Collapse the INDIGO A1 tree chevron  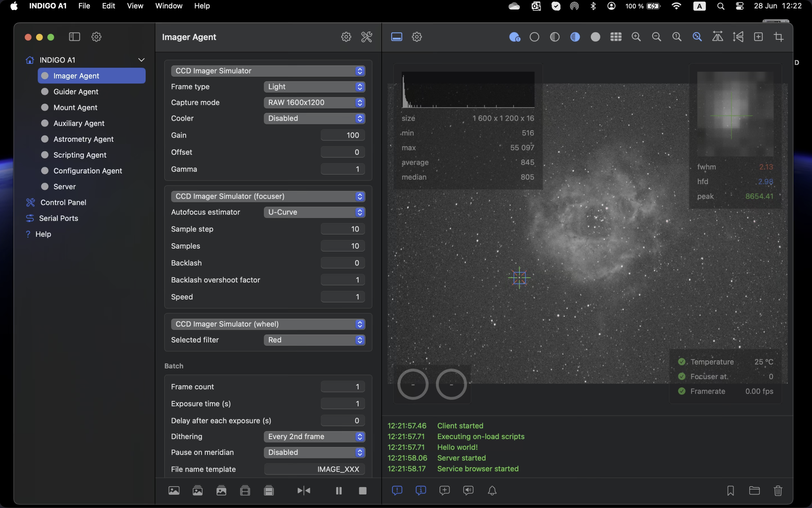click(x=141, y=60)
